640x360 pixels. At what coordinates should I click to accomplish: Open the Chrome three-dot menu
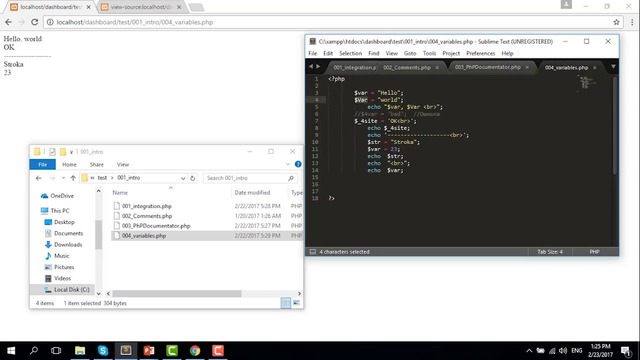(x=632, y=22)
